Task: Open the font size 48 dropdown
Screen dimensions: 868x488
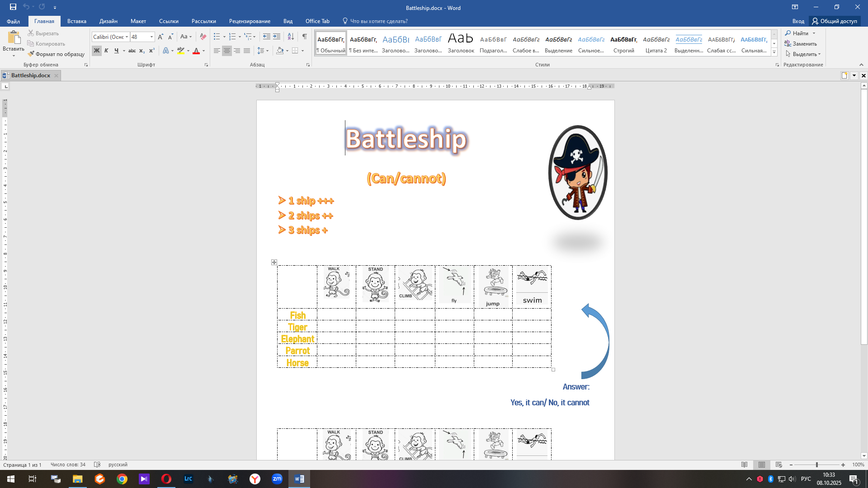Action: [151, 37]
